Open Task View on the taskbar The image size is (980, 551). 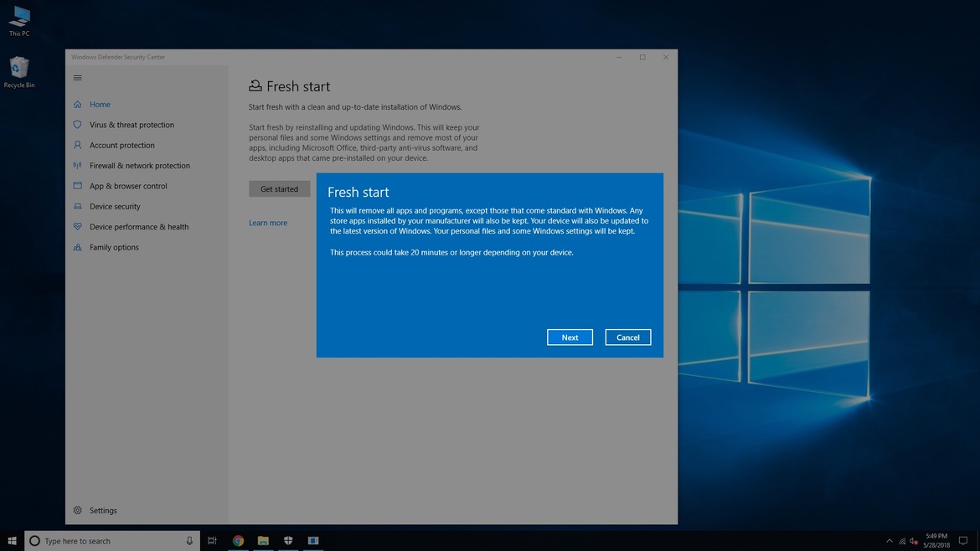[x=213, y=540]
